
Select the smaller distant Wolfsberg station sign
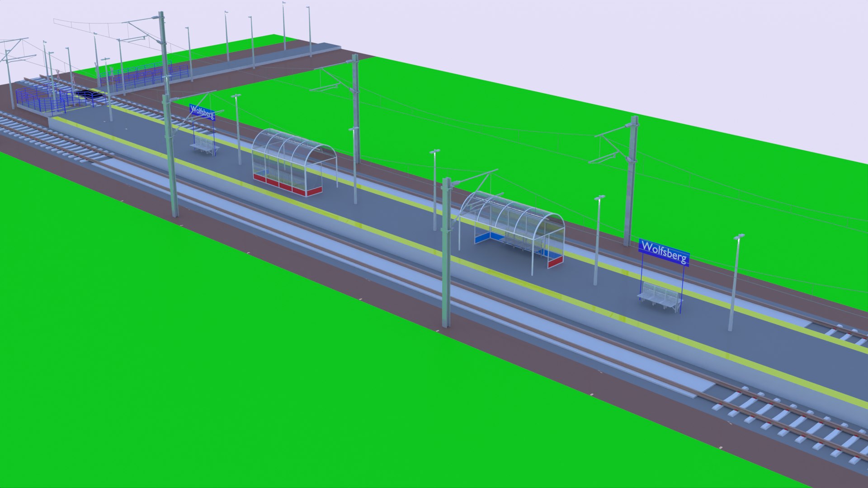(202, 112)
